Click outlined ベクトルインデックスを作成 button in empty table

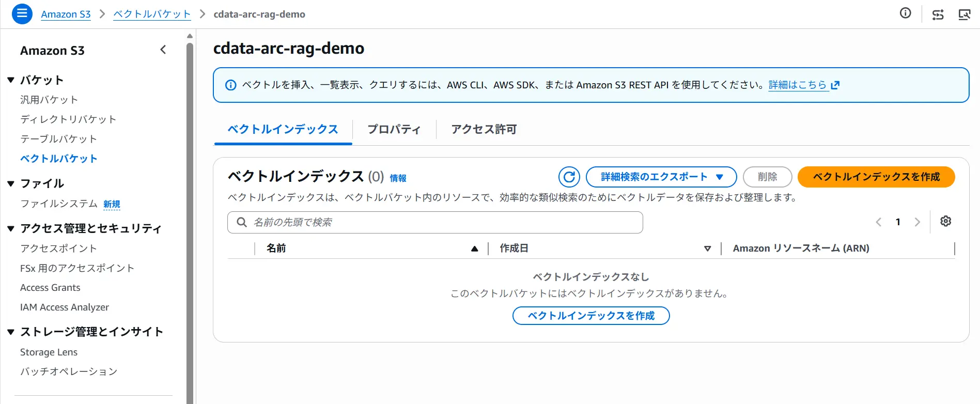[591, 316]
